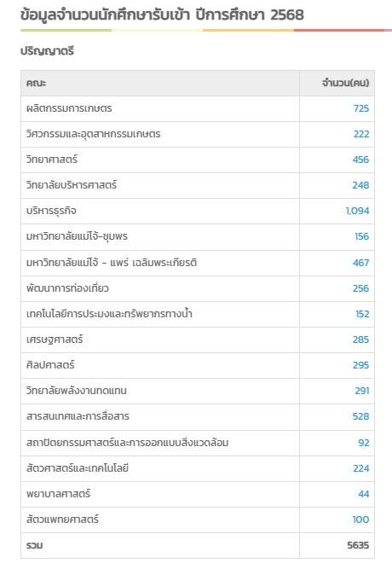Click the คณะ column header
Image resolution: width=392 pixels, height=563 pixels.
click(36, 83)
